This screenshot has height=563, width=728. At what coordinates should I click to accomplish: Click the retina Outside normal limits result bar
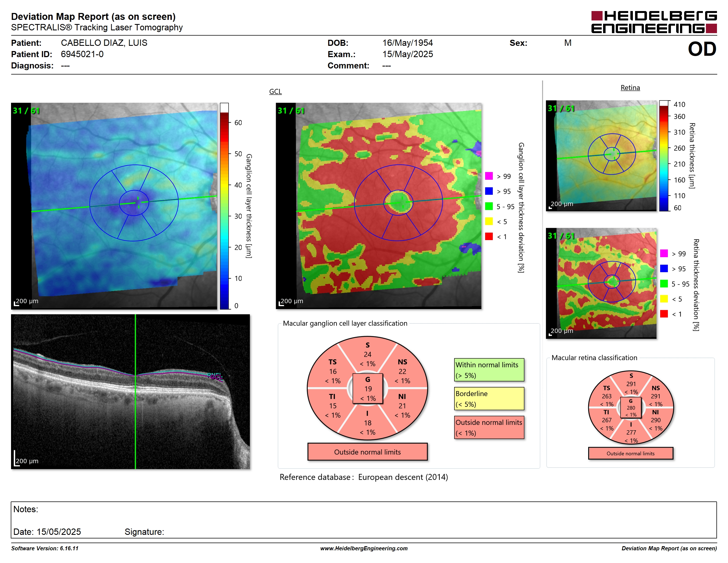630,453
